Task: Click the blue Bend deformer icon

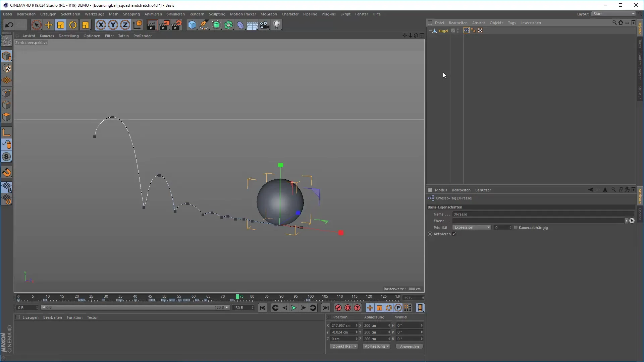Action: pyautogui.click(x=240, y=25)
